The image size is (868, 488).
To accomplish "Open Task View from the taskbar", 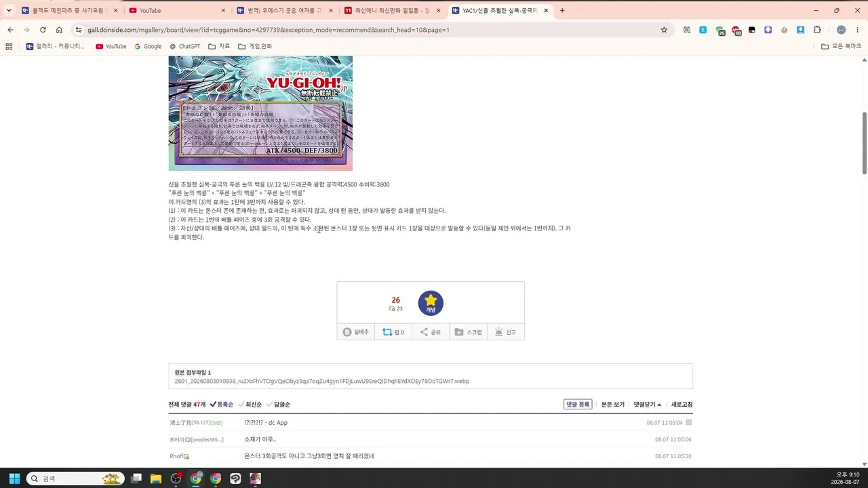I will [x=136, y=479].
